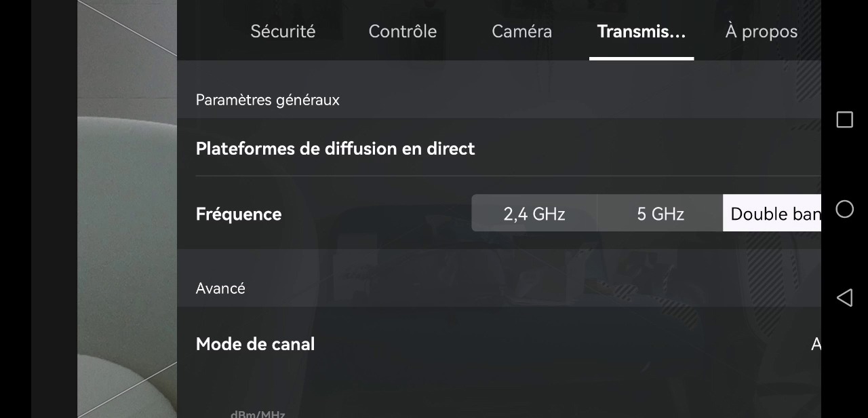
Task: Tap the Android home circle icon
Action: (x=844, y=209)
